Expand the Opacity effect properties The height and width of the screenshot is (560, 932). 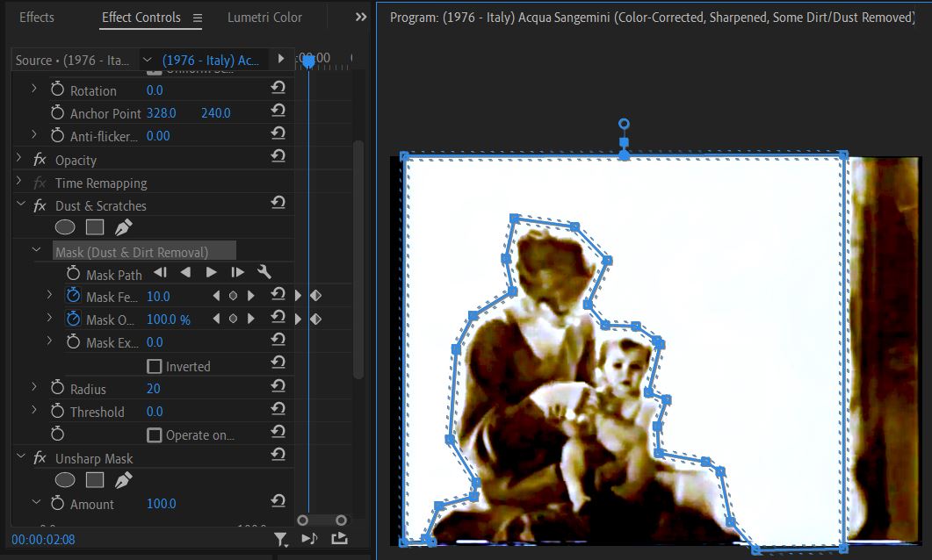pos(19,158)
